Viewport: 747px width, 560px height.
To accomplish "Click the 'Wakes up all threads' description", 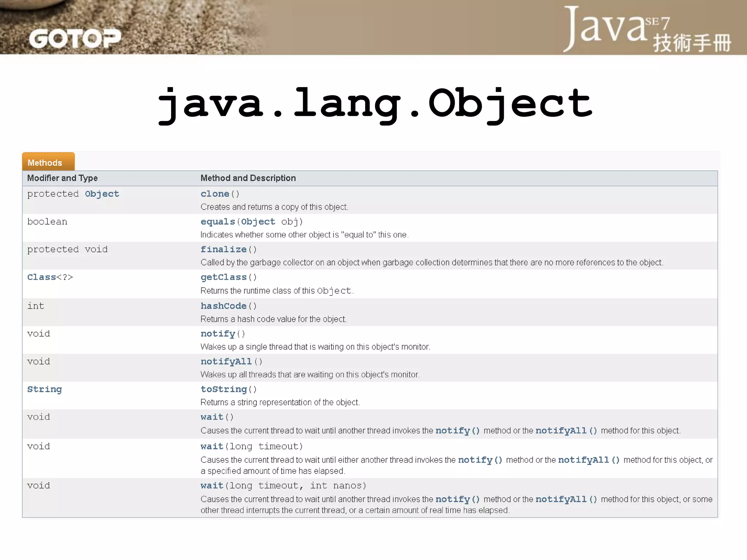I will tap(310, 374).
